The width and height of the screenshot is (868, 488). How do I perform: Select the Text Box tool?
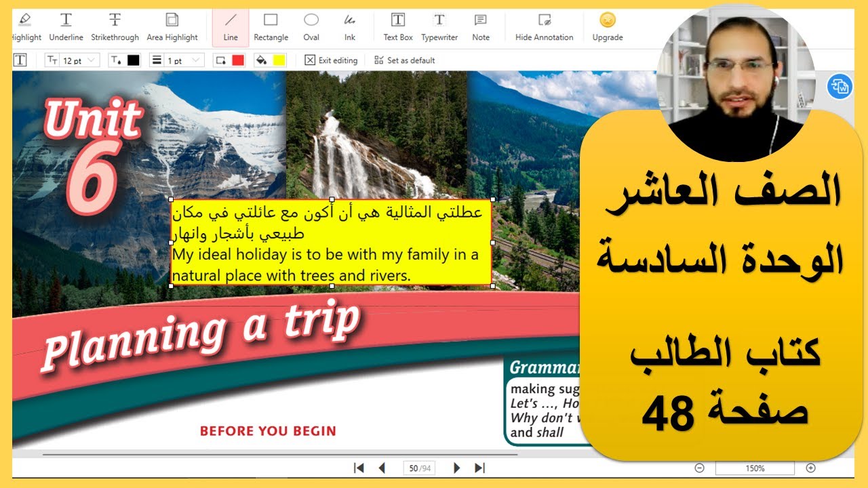[x=398, y=27]
